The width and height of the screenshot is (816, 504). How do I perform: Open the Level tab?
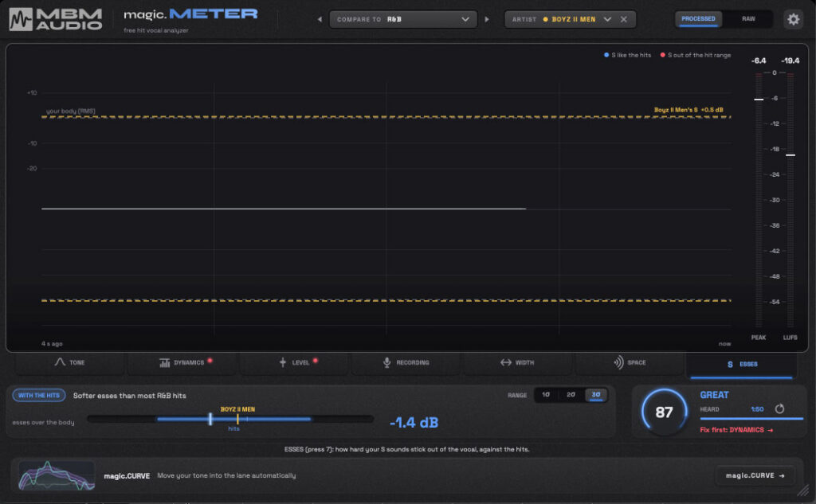[295, 362]
